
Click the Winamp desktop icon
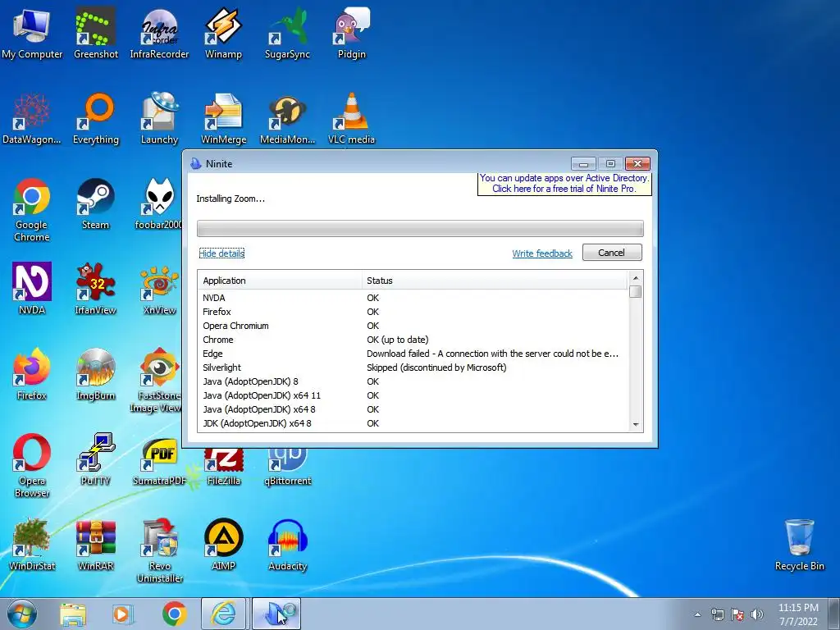pyautogui.click(x=223, y=33)
